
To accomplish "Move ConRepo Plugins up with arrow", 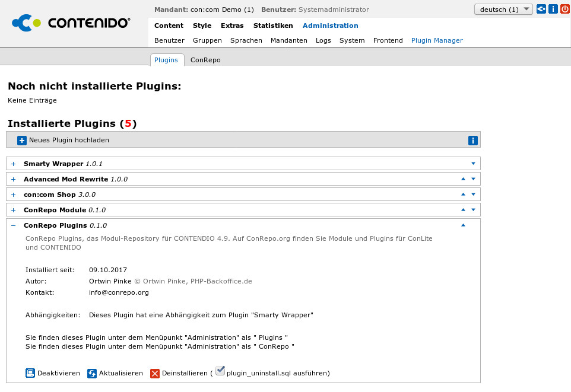I will (464, 225).
